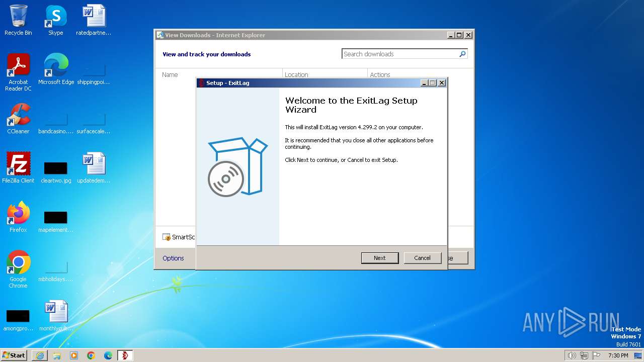Viewport: 644px width, 362px height.
Task: Open Options link in View Downloads window
Action: click(173, 258)
